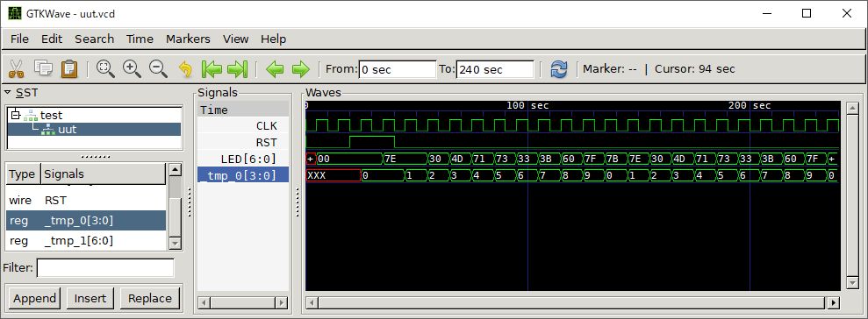868x319 pixels.
Task: Click the To time input field
Action: pos(495,69)
